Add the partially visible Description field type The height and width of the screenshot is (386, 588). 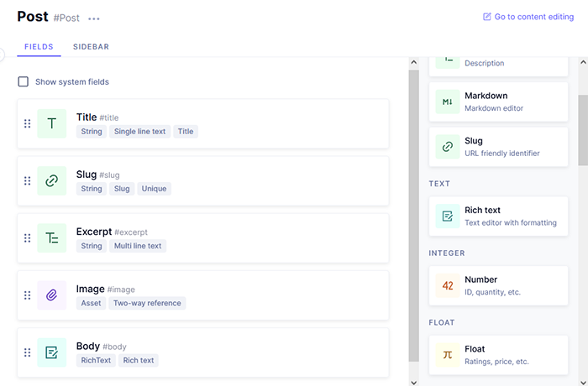[x=498, y=66]
